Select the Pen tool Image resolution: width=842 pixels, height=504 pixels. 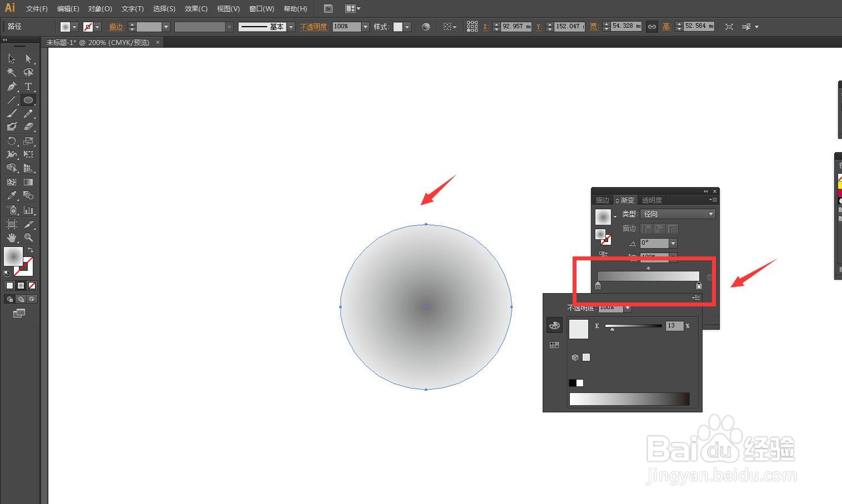click(12, 87)
